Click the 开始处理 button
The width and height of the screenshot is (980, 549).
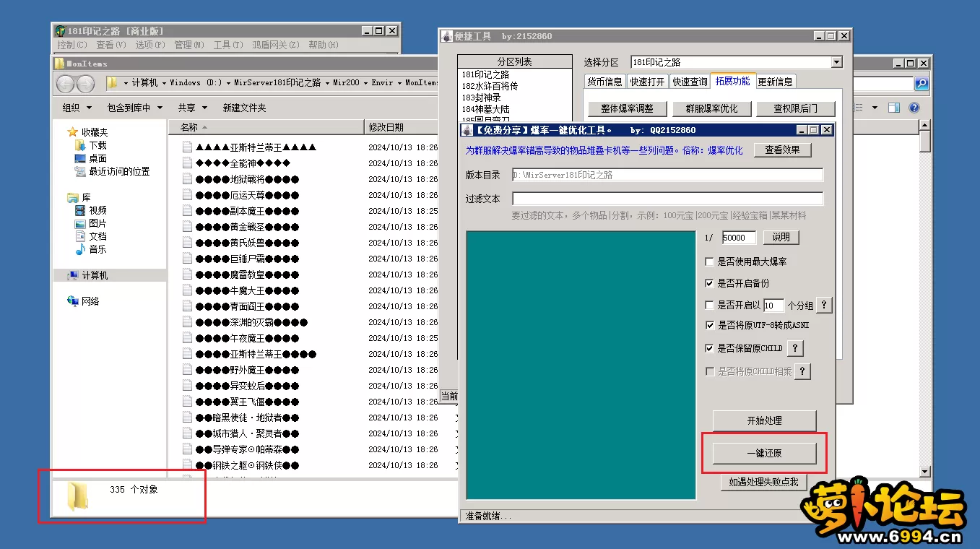point(764,420)
